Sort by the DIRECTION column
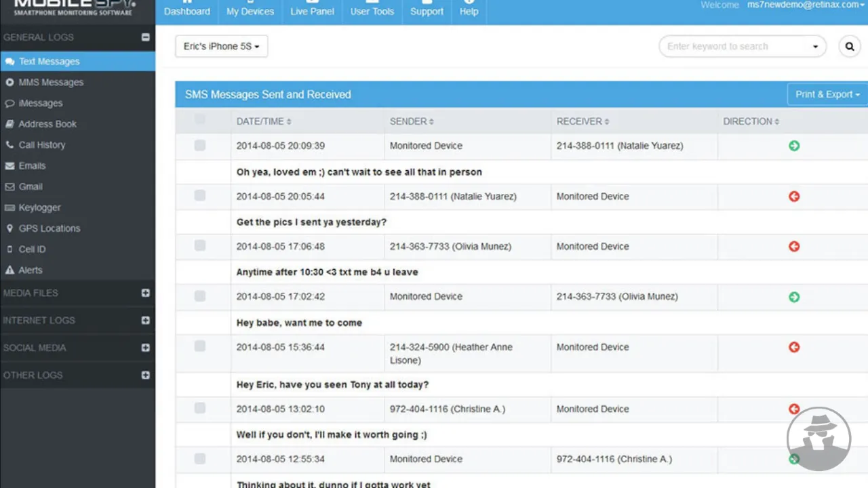Viewport: 868px width, 488px height. click(x=751, y=121)
